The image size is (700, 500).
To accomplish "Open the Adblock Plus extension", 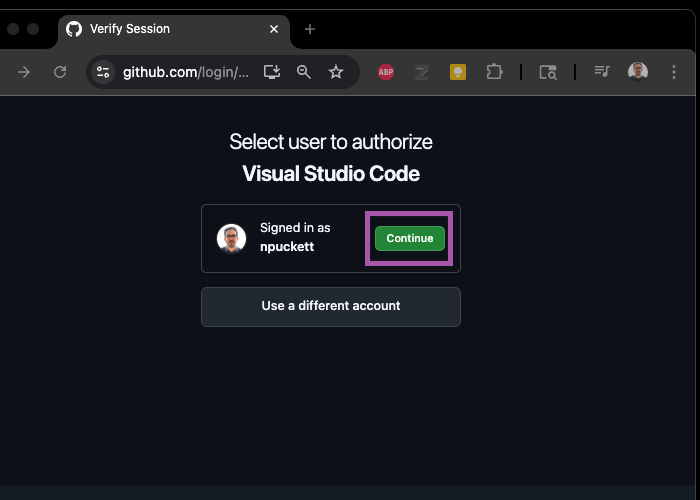I will tap(386, 72).
